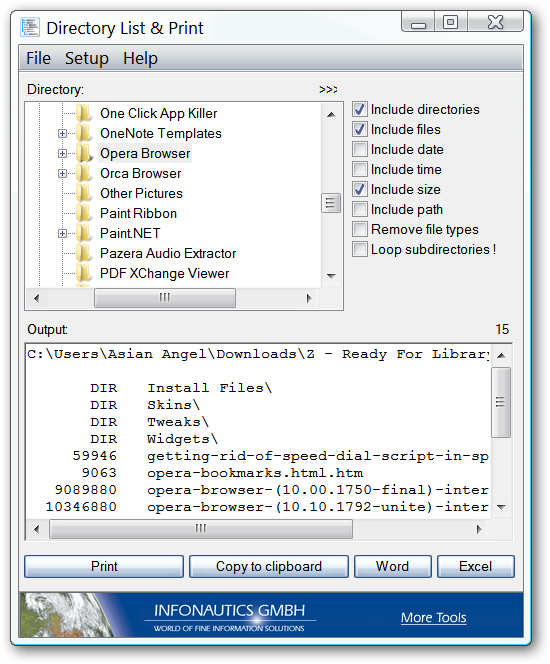
Task: Expand the Orca Browser tree node
Action: pos(62,173)
